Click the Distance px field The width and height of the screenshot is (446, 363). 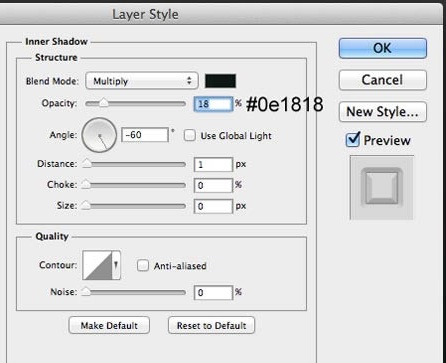tap(213, 165)
